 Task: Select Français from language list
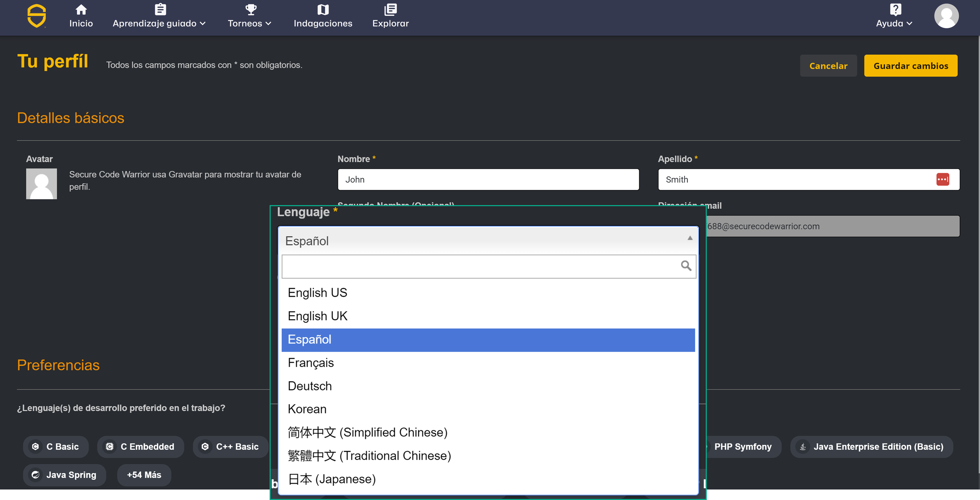pyautogui.click(x=488, y=363)
